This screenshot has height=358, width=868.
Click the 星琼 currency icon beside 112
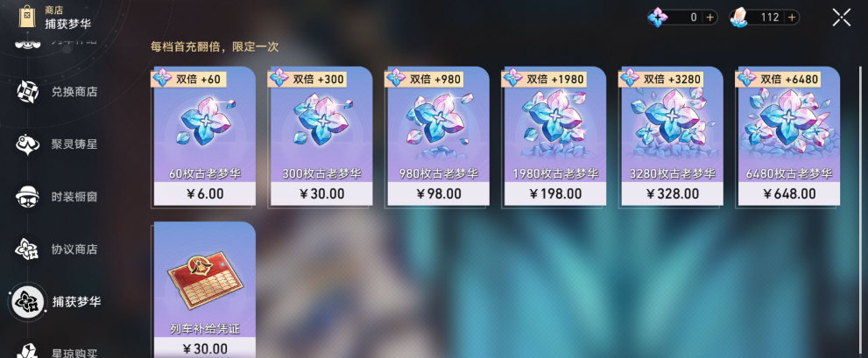739,18
